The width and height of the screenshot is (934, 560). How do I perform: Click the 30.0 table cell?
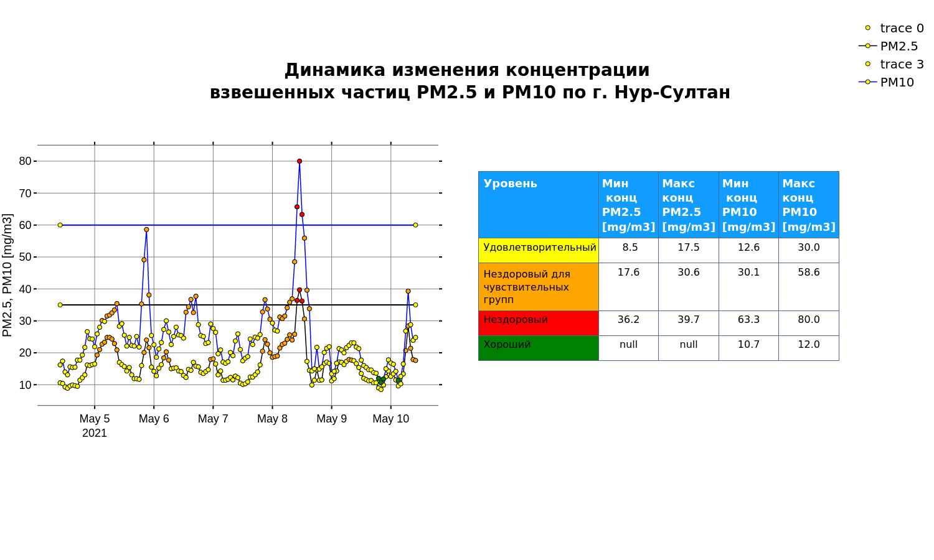pos(809,250)
